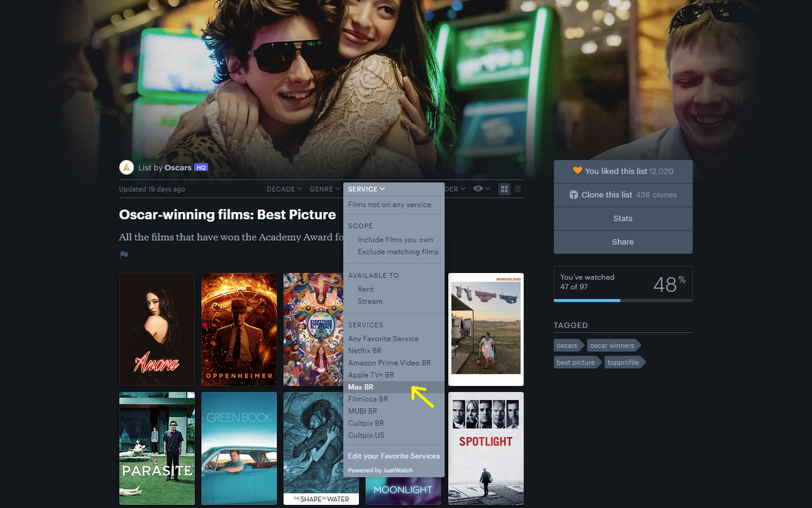Click Edit your Favorite Services
Viewport: 812px width, 508px height.
393,456
